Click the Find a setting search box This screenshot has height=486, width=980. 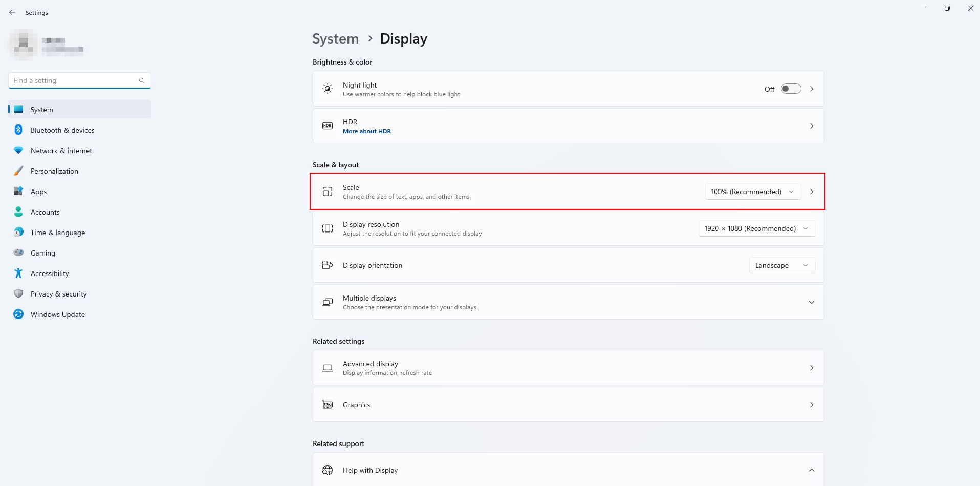coord(80,80)
